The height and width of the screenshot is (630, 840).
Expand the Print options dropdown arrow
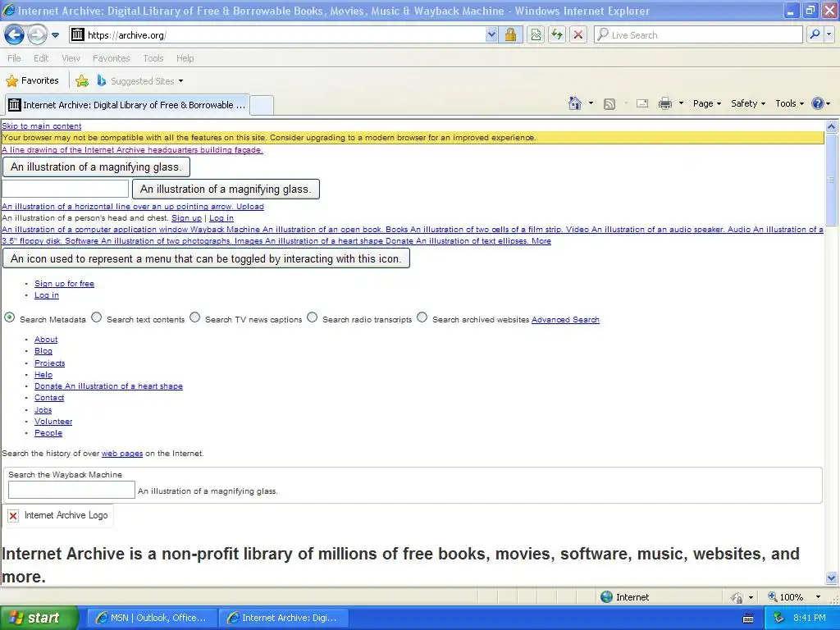(681, 103)
